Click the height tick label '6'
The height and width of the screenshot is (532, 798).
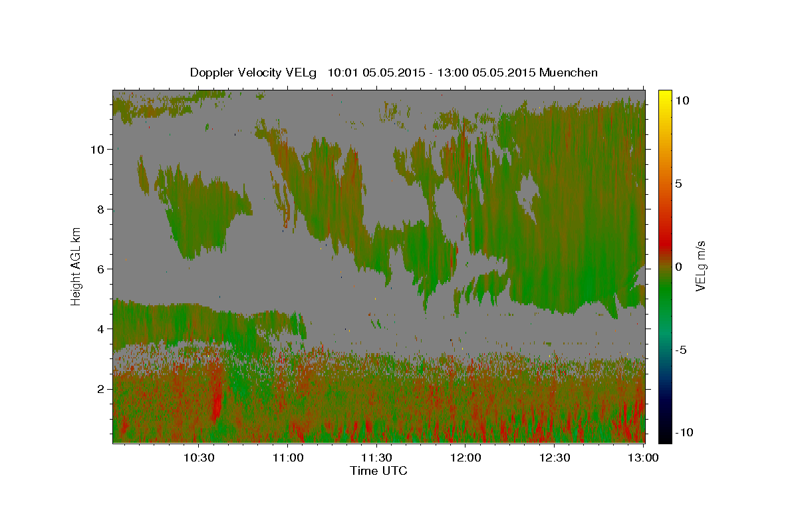[x=100, y=269]
